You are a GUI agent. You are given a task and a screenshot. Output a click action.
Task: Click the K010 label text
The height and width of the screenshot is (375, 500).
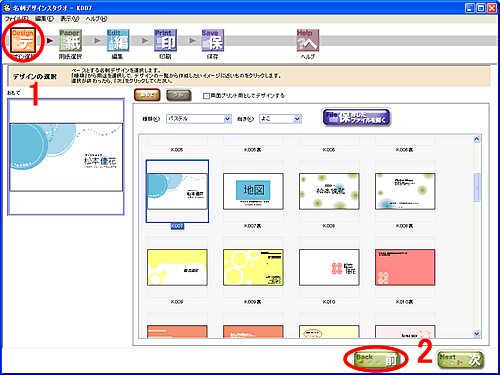click(x=329, y=302)
